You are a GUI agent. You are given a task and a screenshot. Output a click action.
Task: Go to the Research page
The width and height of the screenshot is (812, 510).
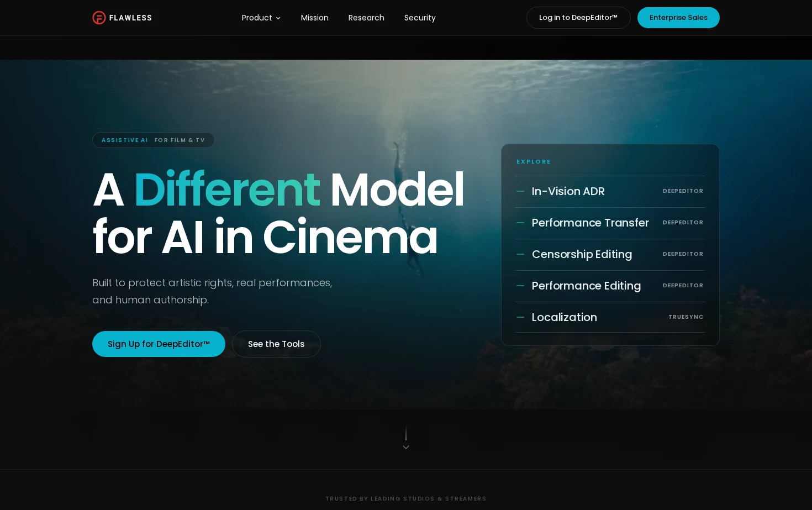pyautogui.click(x=366, y=18)
